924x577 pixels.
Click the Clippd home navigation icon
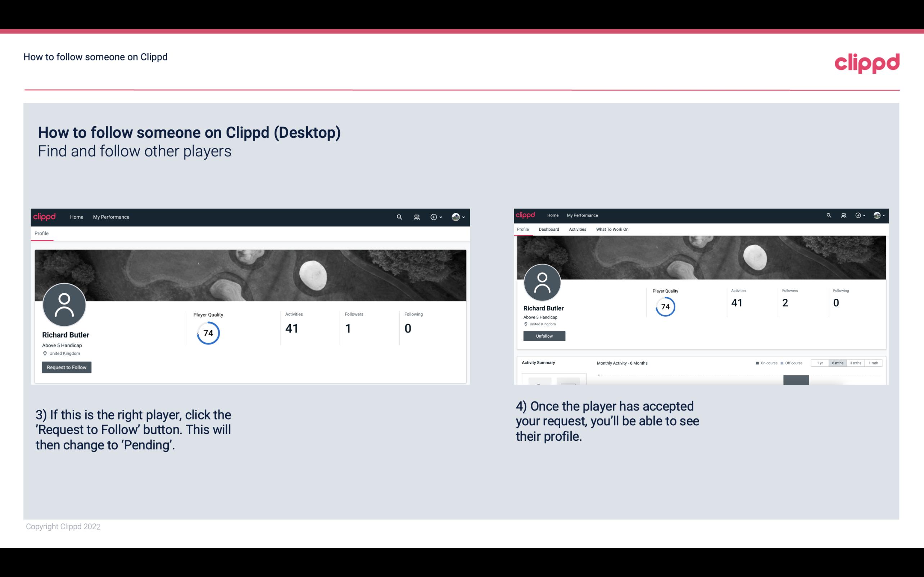(x=44, y=217)
